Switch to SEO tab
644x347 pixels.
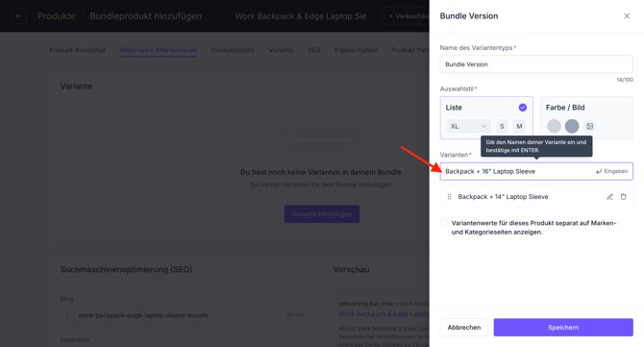click(314, 50)
